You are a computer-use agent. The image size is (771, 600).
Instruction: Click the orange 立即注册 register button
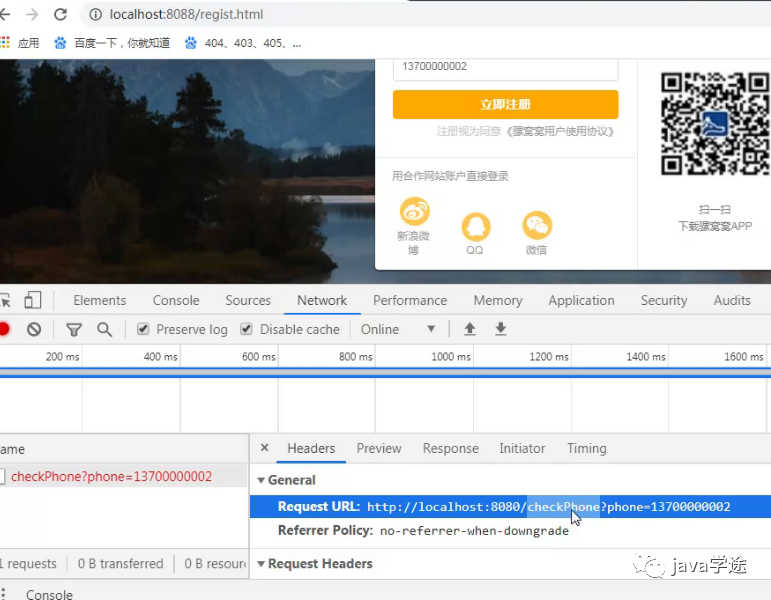pyautogui.click(x=505, y=104)
